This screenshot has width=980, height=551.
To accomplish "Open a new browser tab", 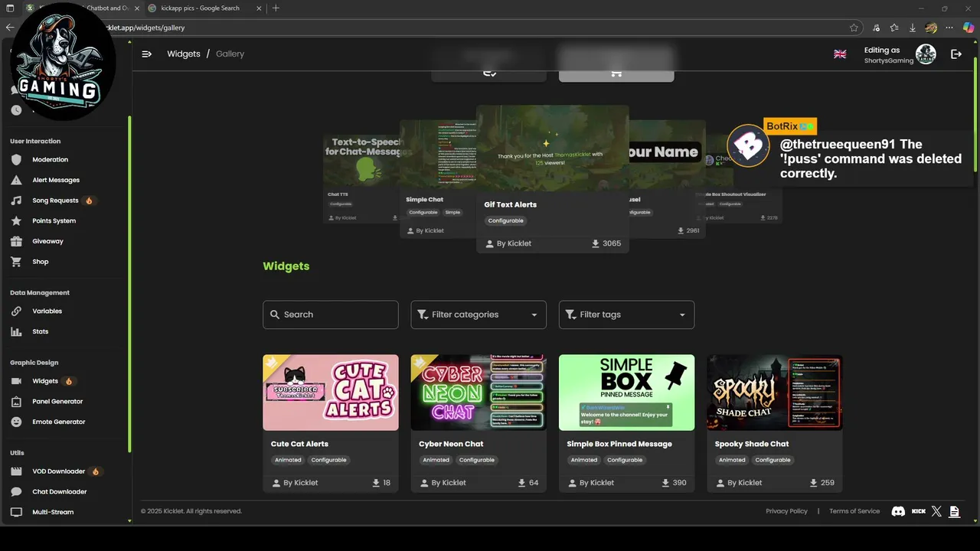I will (x=276, y=8).
